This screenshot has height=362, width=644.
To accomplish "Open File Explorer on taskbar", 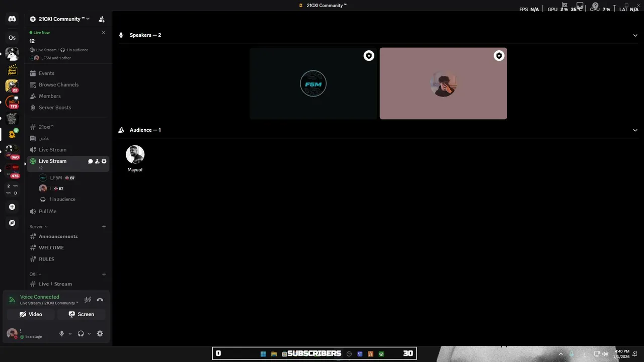I will click(x=274, y=354).
